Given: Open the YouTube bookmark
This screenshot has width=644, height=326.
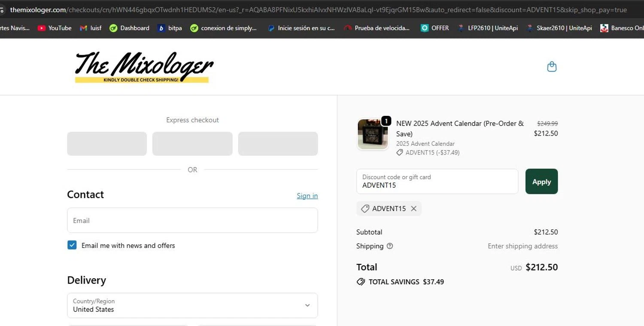Looking at the screenshot, I should pos(55,28).
